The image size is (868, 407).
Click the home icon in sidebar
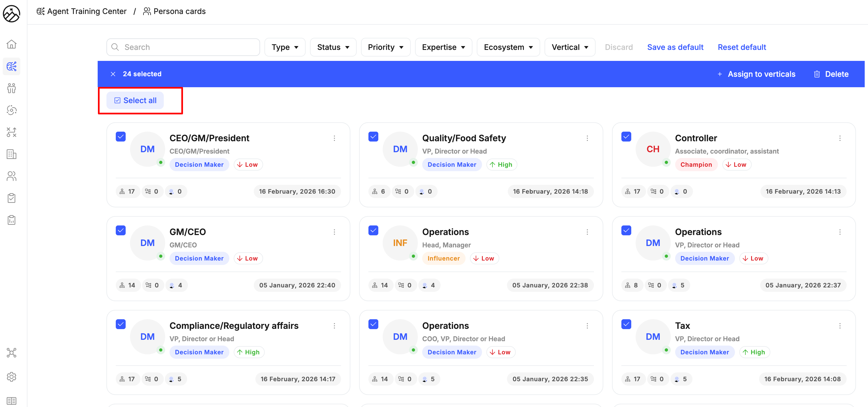tap(12, 44)
